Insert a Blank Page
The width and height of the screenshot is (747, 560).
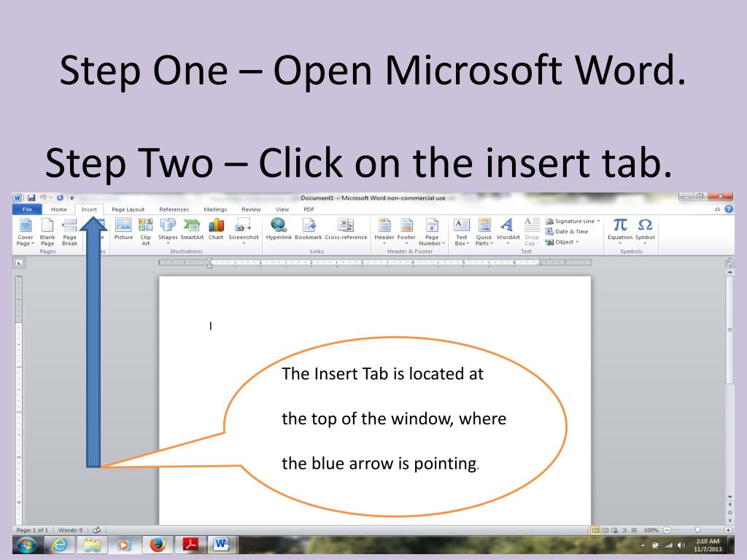coord(47,231)
